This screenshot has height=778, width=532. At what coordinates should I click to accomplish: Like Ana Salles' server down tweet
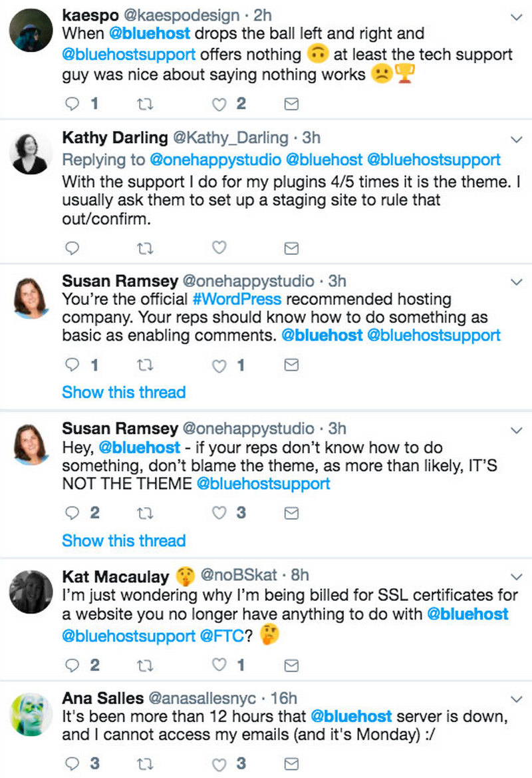tap(219, 763)
